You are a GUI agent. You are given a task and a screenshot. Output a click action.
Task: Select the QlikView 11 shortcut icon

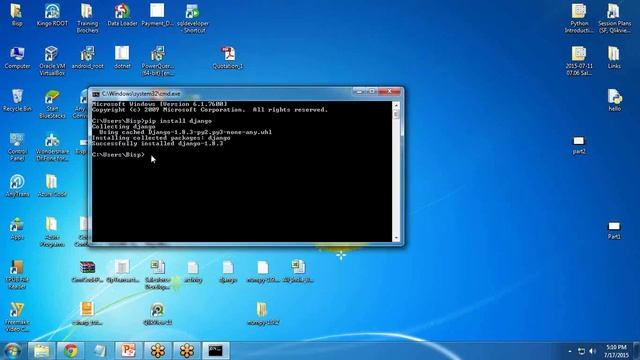coord(158,314)
